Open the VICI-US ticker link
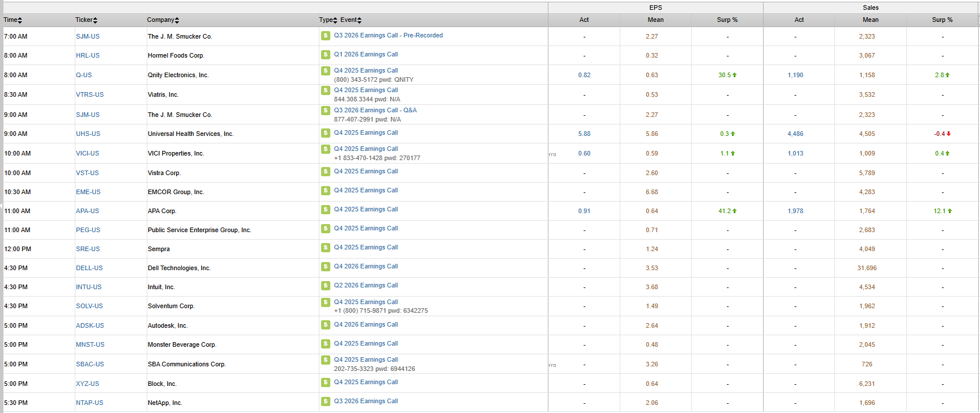Screen dimensions: 980x413 pyautogui.click(x=87, y=154)
